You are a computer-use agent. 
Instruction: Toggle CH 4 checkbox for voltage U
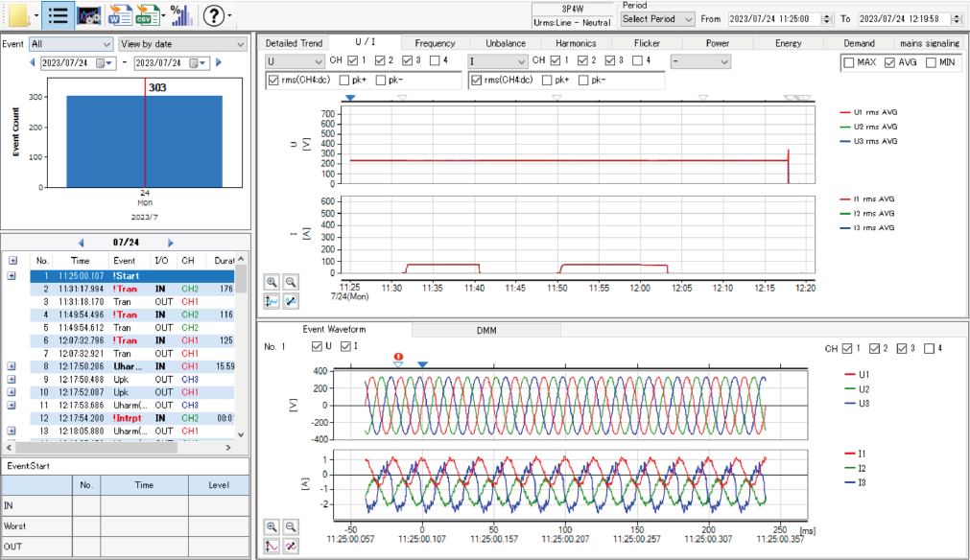435,60
